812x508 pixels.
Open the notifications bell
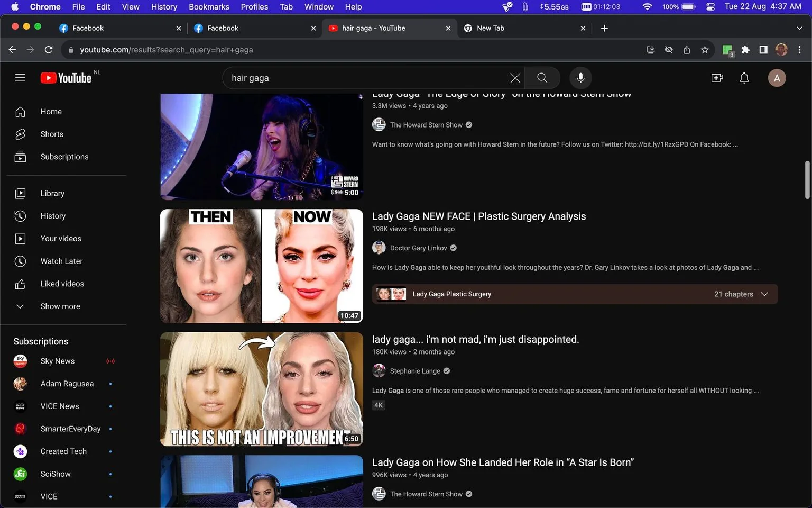[744, 78]
